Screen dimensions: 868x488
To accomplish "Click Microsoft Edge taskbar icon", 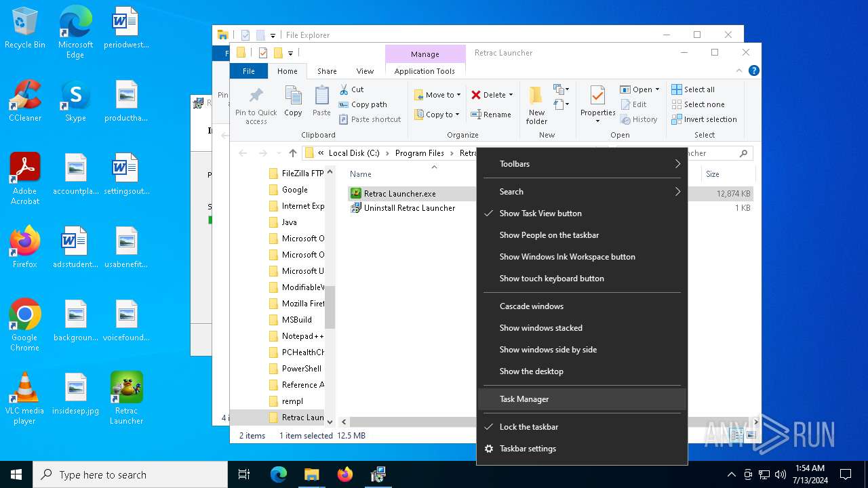I will pos(279,474).
